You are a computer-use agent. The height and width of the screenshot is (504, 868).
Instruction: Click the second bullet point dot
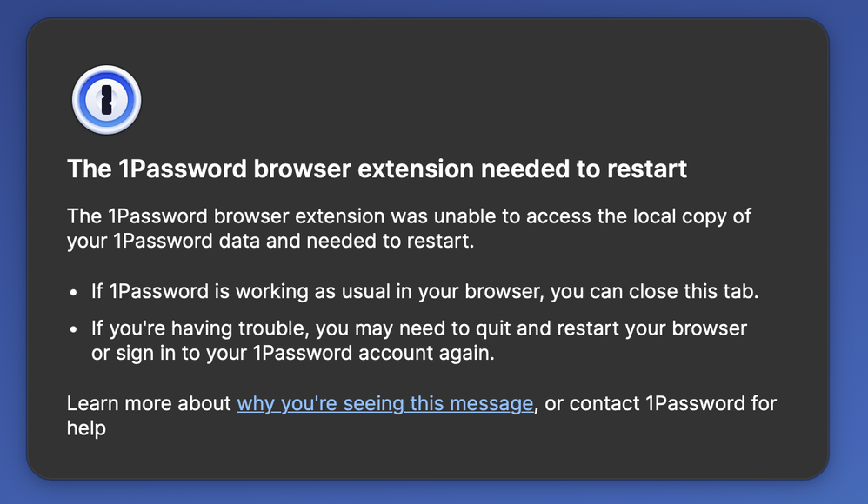(74, 330)
